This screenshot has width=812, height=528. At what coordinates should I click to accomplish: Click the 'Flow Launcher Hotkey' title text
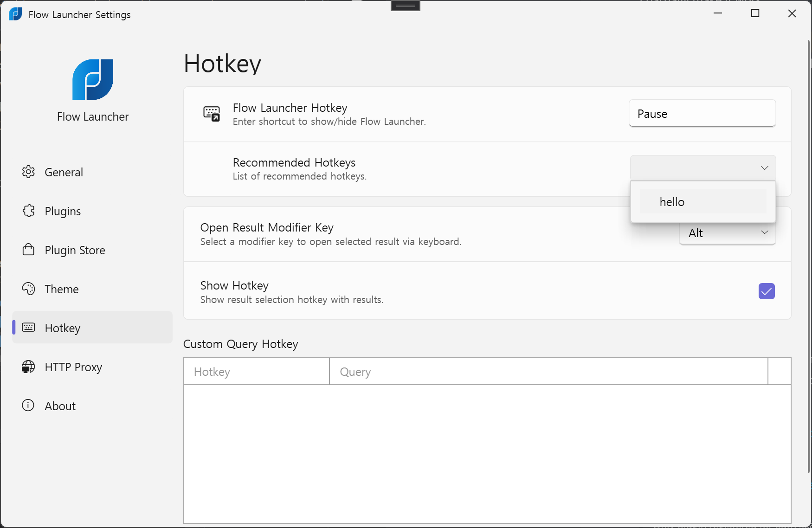point(290,108)
